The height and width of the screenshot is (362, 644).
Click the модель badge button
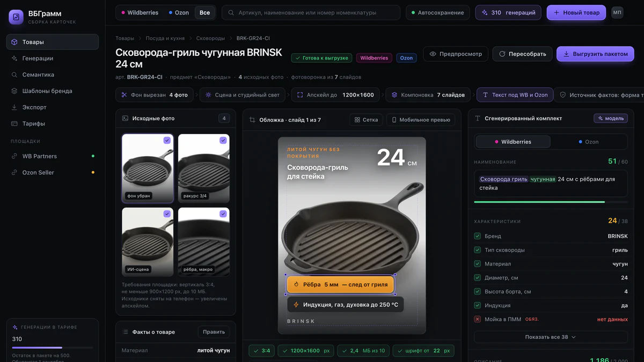(x=610, y=118)
